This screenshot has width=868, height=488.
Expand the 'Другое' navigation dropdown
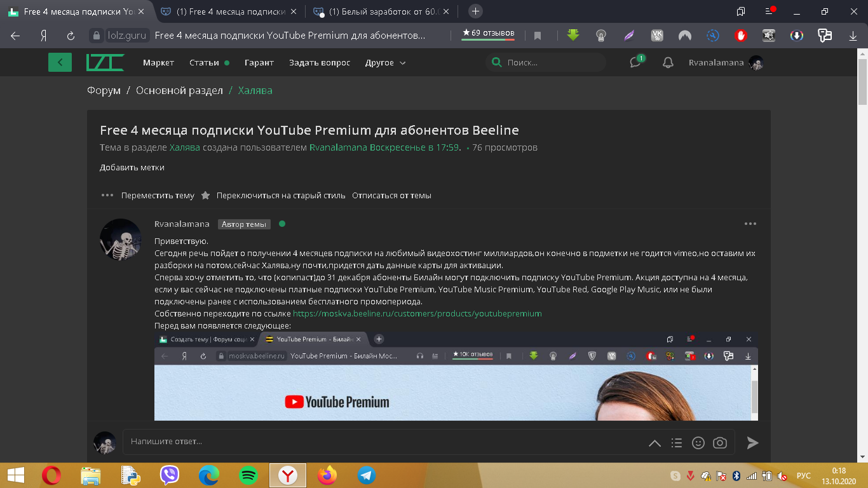tap(385, 62)
